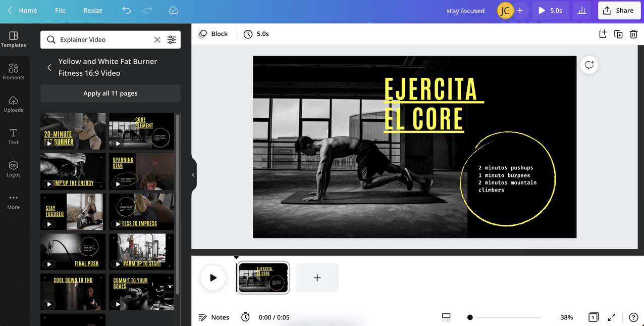The width and height of the screenshot is (644, 326).
Task: Open the Resize menu
Action: (x=93, y=10)
